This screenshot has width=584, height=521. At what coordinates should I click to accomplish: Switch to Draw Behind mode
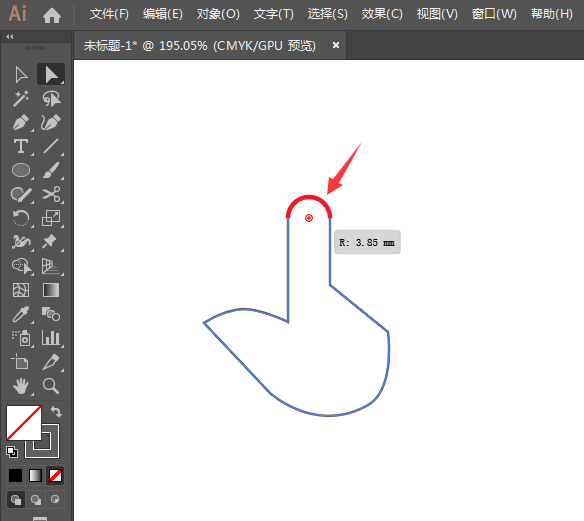tap(36, 499)
